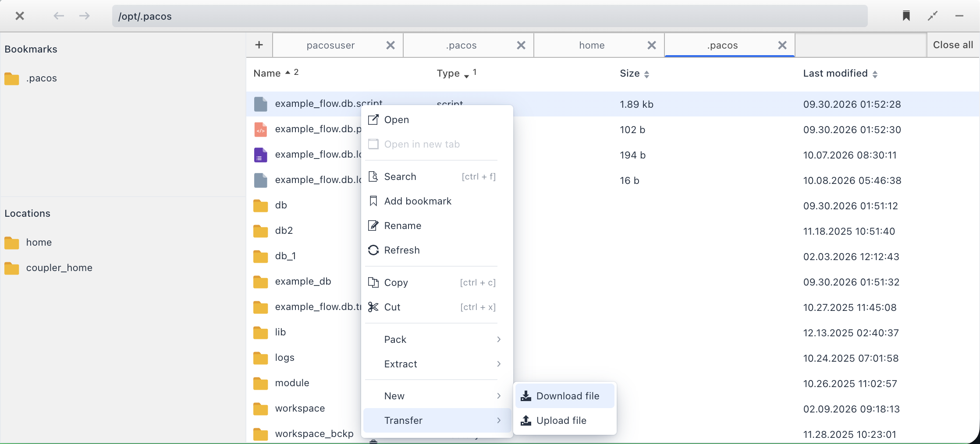
Task: Click the Open icon in context menu
Action: click(373, 120)
